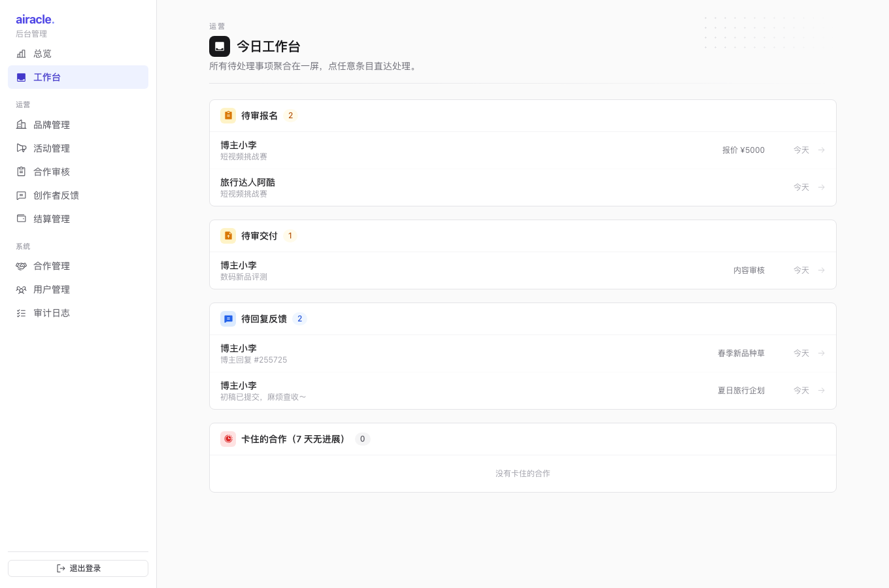Open 初稿已提交 feedback row
The height and width of the screenshot is (588, 889).
tap(523, 391)
